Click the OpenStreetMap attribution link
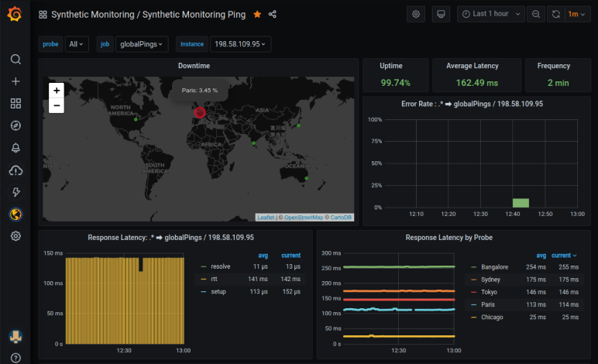The image size is (598, 364). (302, 218)
